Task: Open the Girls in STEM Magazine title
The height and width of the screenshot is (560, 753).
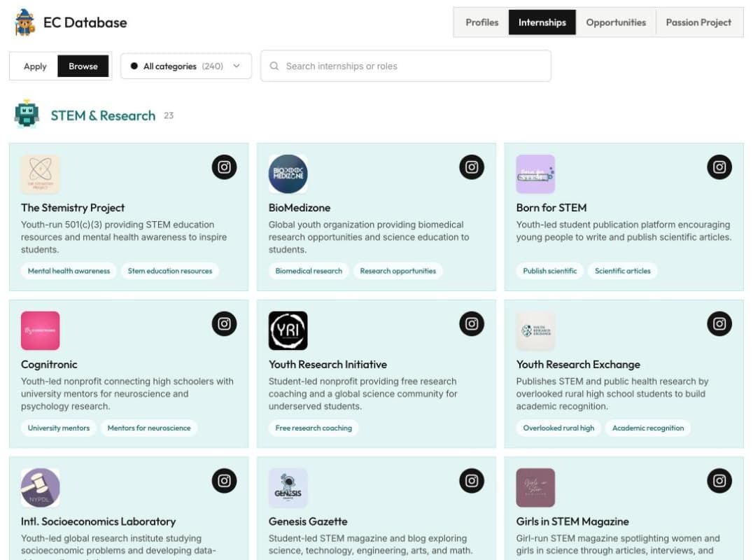Action: point(572,521)
